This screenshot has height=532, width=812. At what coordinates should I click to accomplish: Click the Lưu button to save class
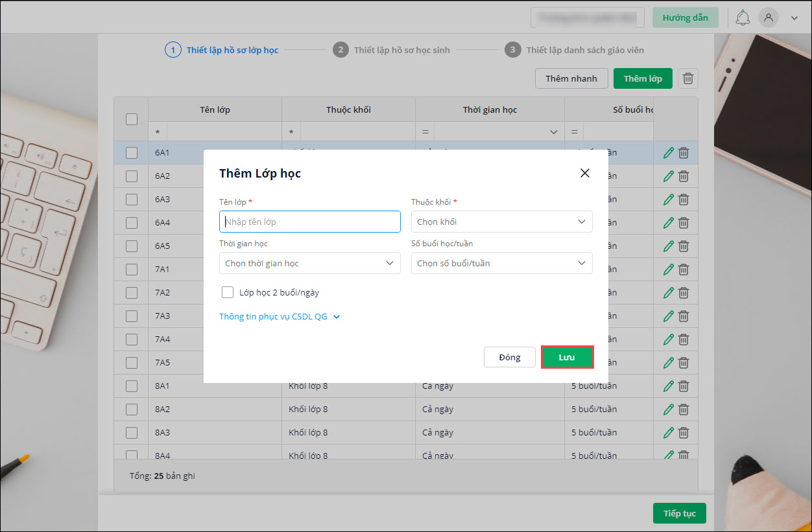(567, 357)
